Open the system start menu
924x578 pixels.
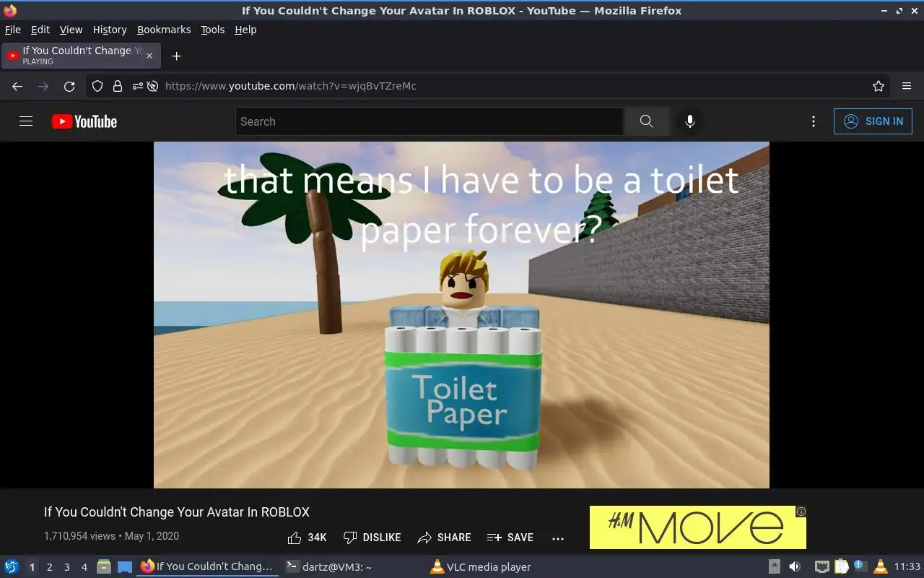pos(12,566)
